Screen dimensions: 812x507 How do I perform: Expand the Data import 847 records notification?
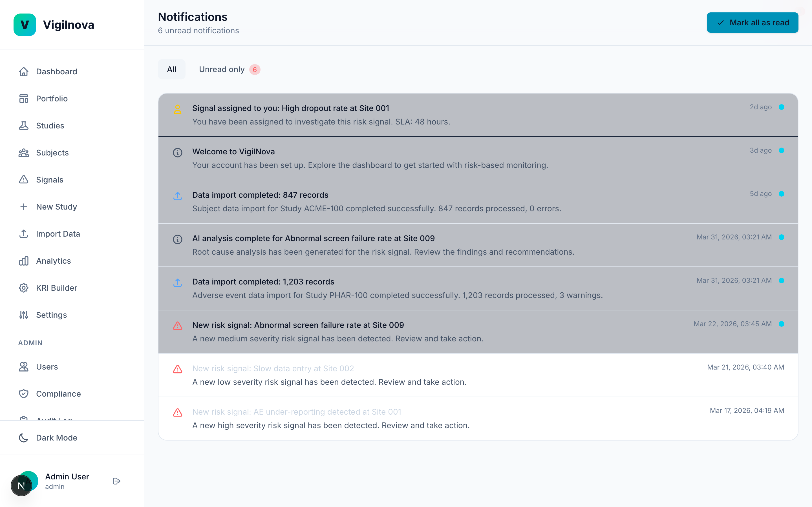pos(403,201)
